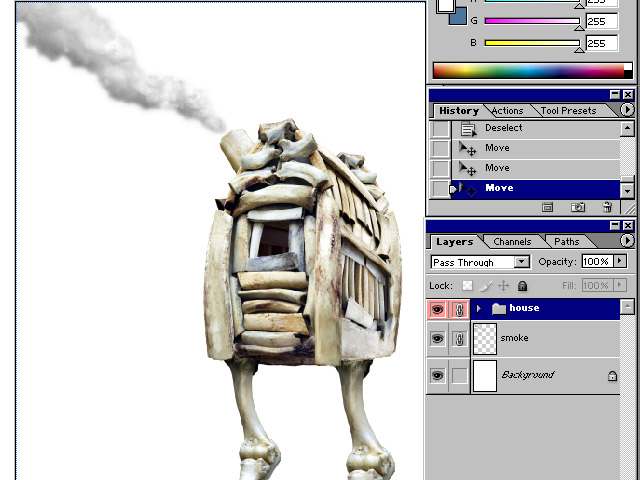Click the lock position move icon
Screen dimensions: 640x480
click(x=503, y=286)
